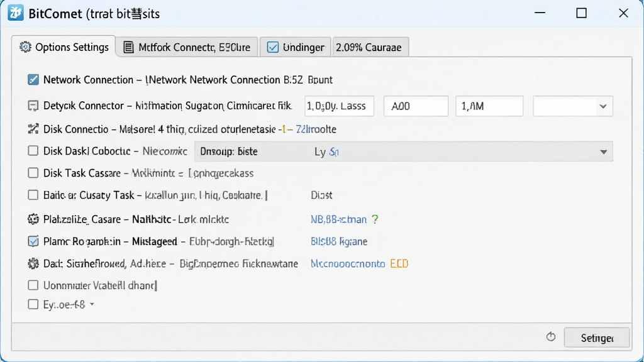Check the Uonmater Vcatiell dhanc checkbox
This screenshot has height=362, width=644.
pos(33,285)
